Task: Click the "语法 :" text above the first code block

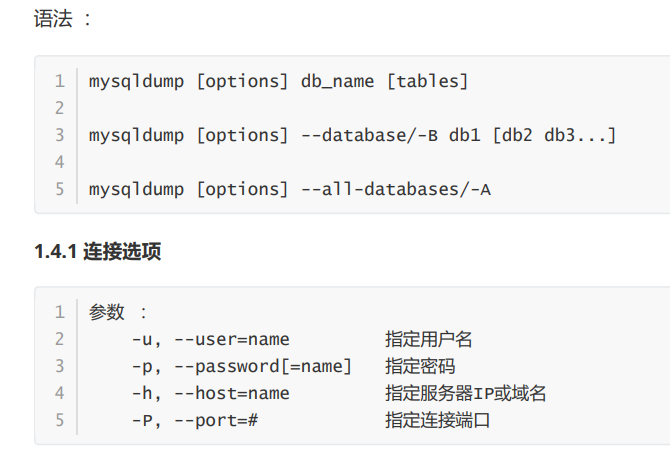Action: click(62, 19)
